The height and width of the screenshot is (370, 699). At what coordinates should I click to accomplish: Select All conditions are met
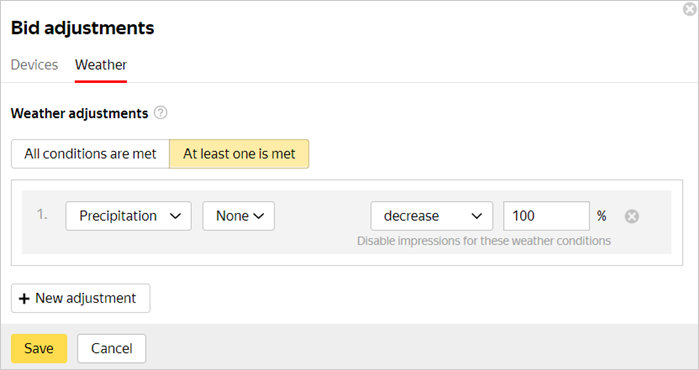(x=90, y=154)
